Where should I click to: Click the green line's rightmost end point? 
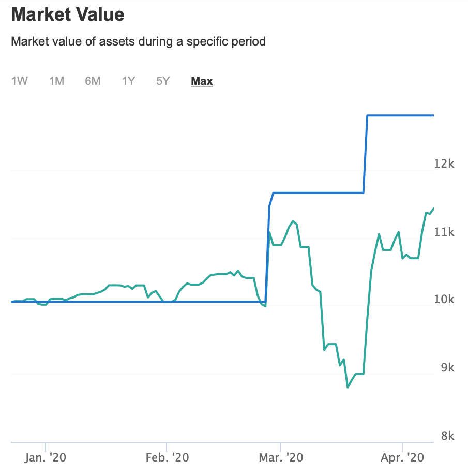433,208
